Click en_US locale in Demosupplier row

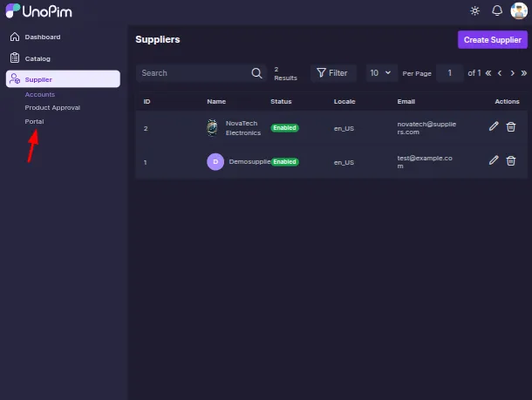point(344,162)
